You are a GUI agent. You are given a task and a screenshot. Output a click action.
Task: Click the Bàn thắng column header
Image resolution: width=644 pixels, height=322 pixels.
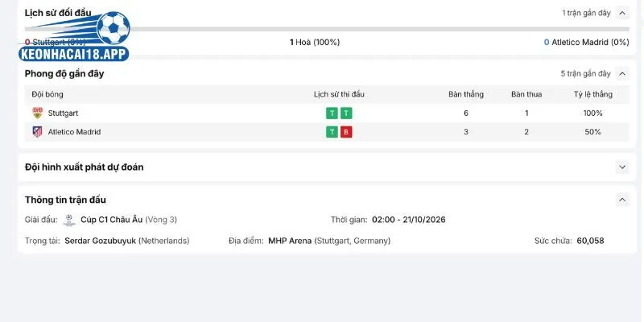(466, 94)
